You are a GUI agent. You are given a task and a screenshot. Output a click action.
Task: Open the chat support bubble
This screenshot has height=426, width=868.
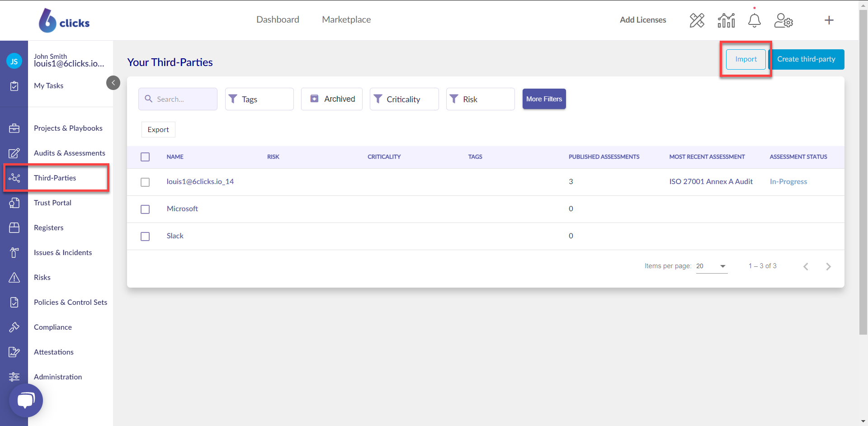pos(26,400)
